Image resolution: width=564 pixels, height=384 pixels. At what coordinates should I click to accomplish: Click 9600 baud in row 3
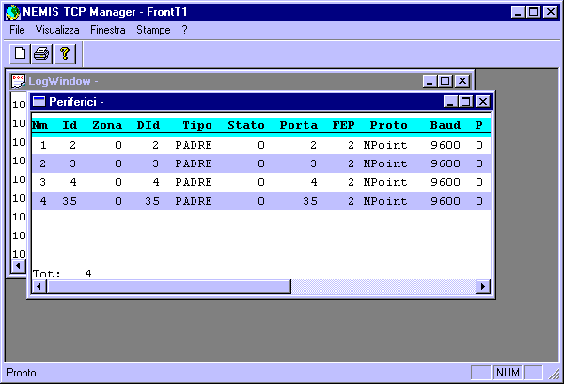pos(445,182)
